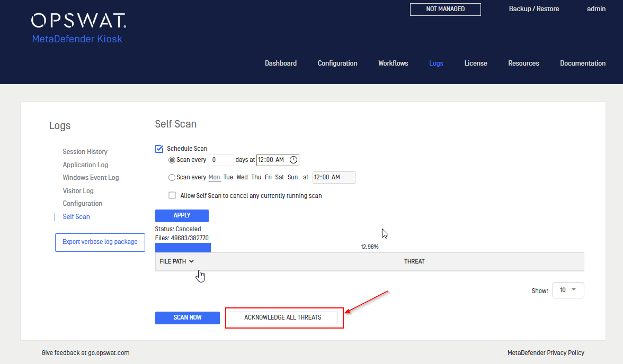This screenshot has height=364, width=623.
Task: Open the Dashboard menu
Action: pyautogui.click(x=281, y=63)
